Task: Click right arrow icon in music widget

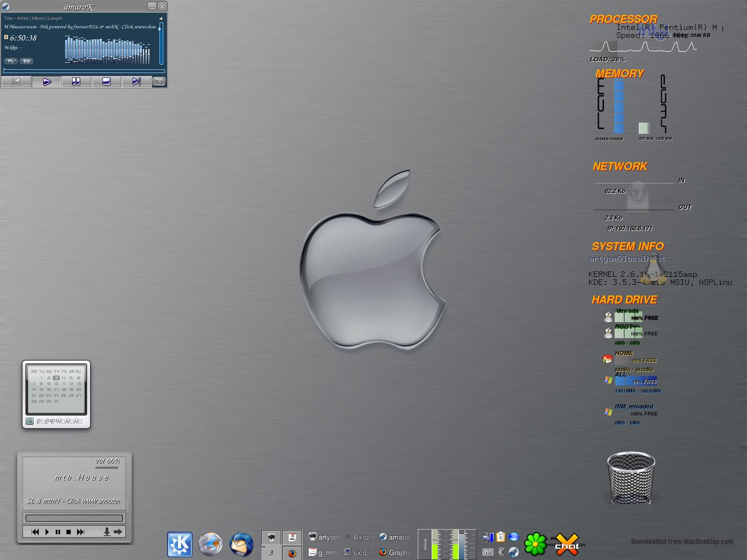Action: [118, 532]
